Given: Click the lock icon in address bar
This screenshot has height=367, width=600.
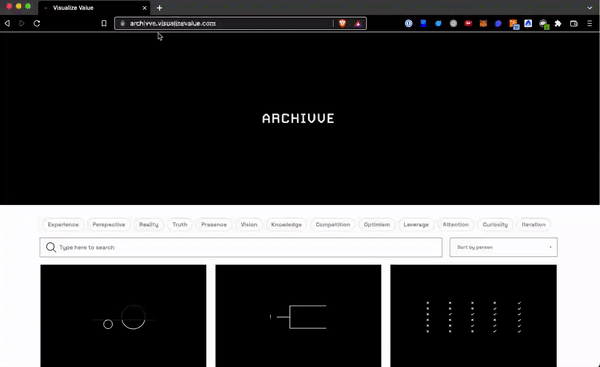Looking at the screenshot, I should [x=122, y=23].
